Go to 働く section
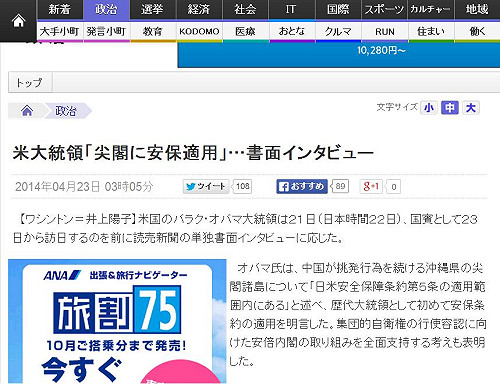 click(477, 31)
